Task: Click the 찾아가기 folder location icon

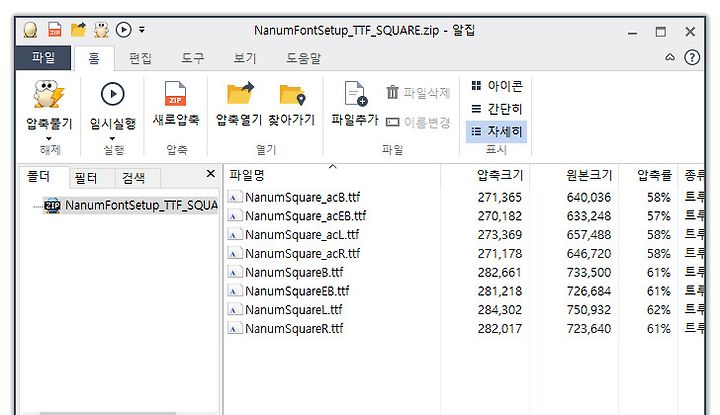Action: (x=292, y=95)
